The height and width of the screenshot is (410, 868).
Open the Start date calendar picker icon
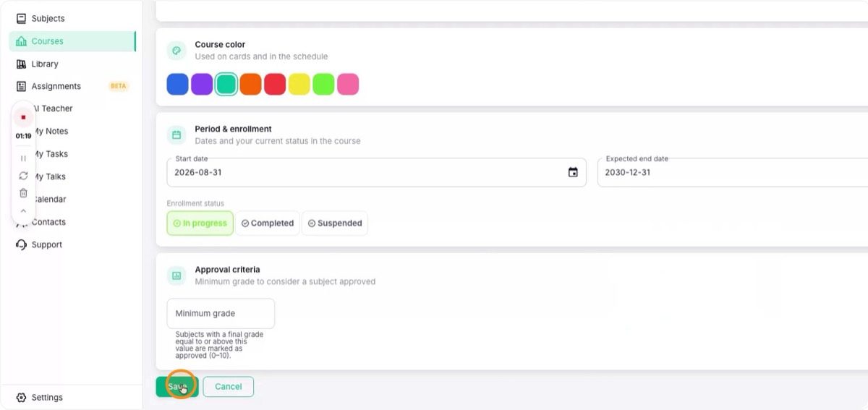(573, 172)
